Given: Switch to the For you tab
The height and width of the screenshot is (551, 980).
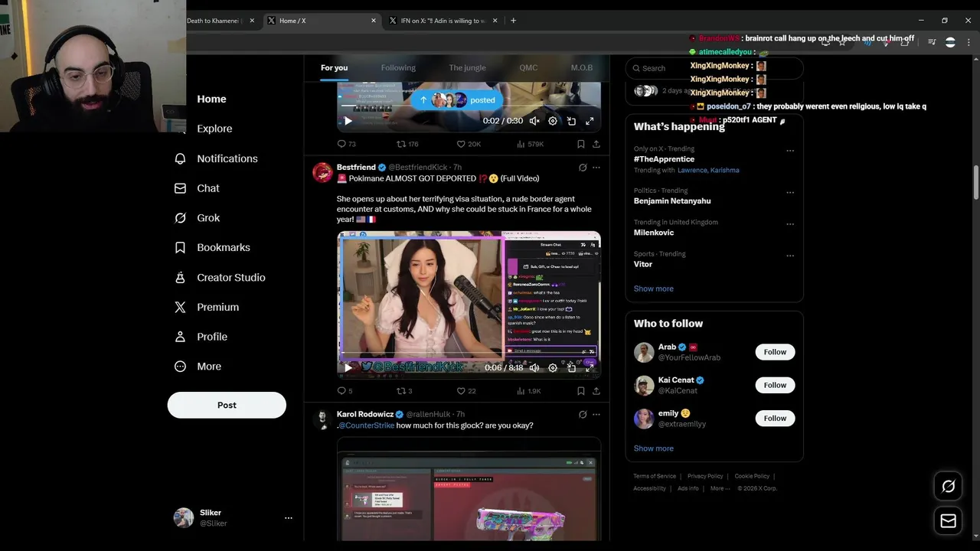Looking at the screenshot, I should (x=334, y=68).
